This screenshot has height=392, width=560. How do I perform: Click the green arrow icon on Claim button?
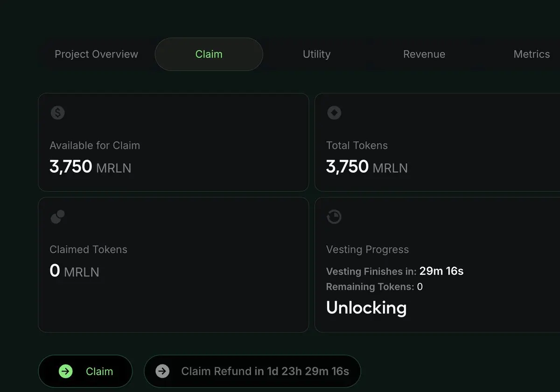tap(66, 371)
